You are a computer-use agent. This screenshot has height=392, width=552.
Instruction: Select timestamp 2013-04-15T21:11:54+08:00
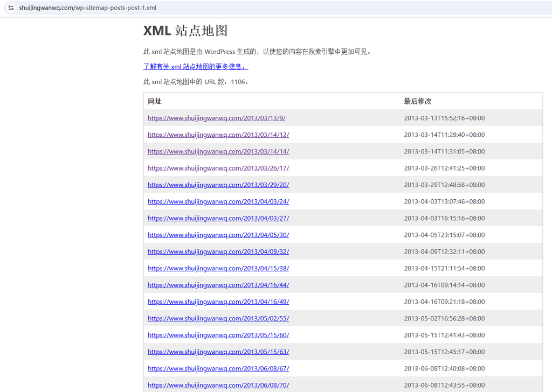pyautogui.click(x=444, y=268)
